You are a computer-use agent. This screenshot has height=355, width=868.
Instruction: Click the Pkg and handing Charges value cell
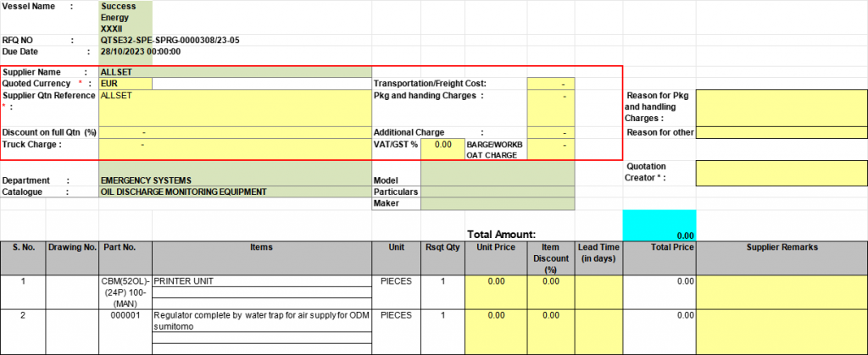pyautogui.click(x=550, y=108)
